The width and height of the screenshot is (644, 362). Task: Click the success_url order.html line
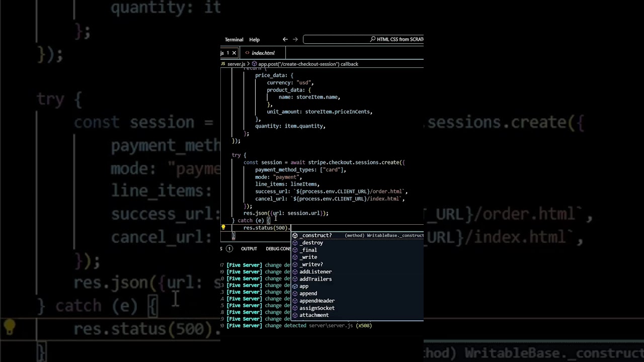click(x=332, y=192)
